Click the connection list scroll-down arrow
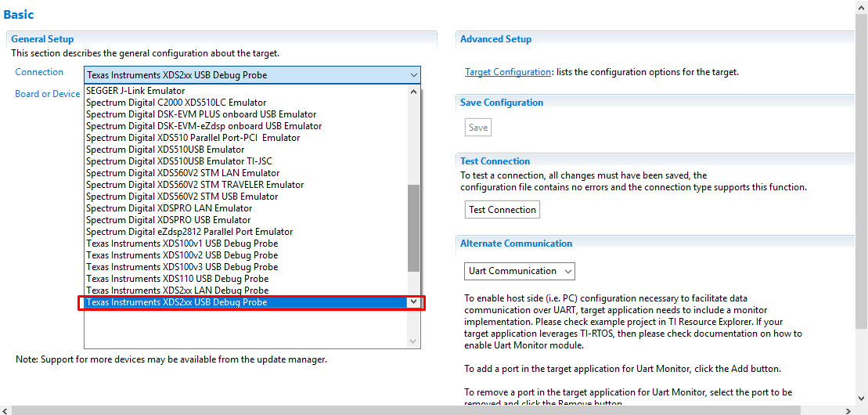Screen dimensions: 868x415 tap(413, 301)
